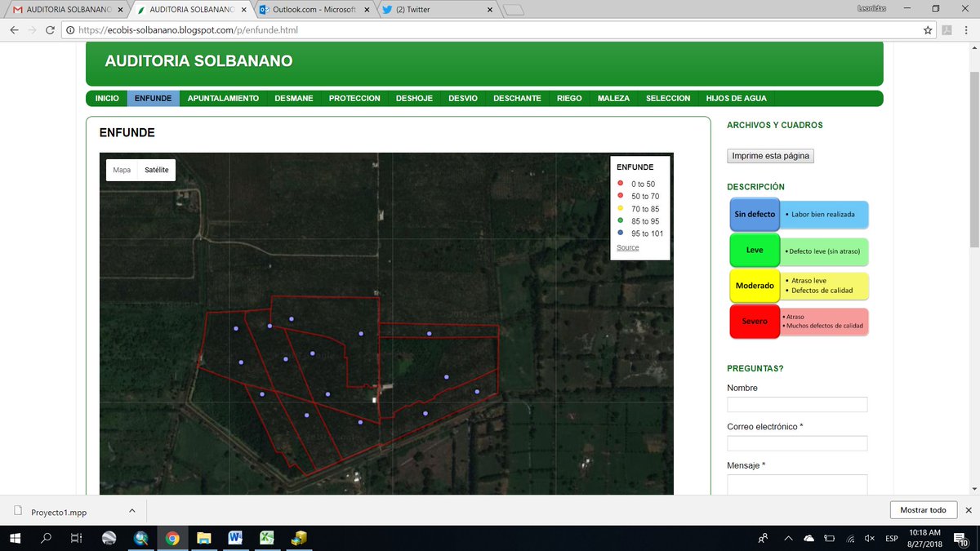Open a new browser tab
980x551 pixels.
tap(514, 10)
